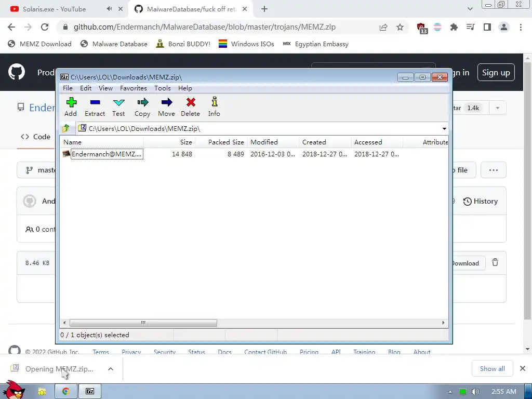Open the GitHub Code tab
This screenshot has height=399, width=532.
pyautogui.click(x=36, y=137)
